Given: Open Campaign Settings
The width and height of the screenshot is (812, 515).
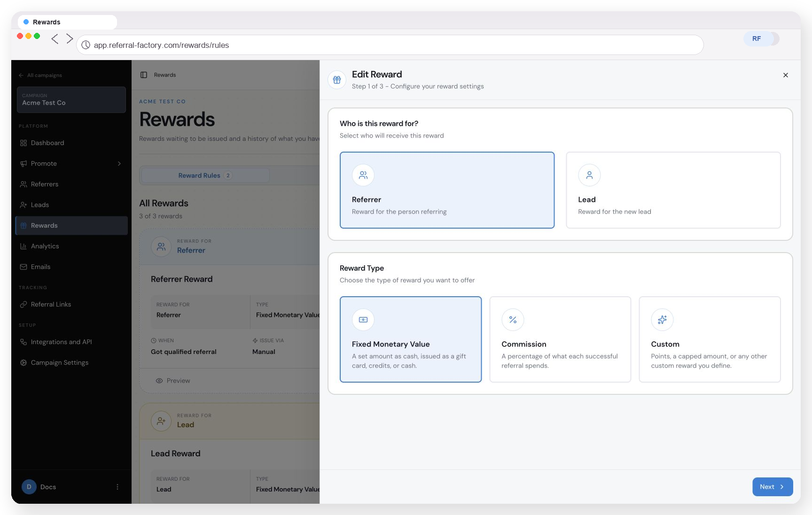Looking at the screenshot, I should 71,362.
